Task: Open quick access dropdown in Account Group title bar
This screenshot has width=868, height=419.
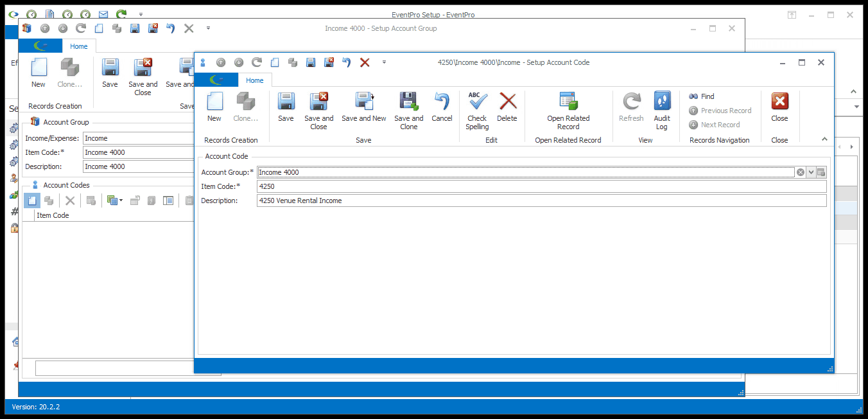Action: click(x=208, y=28)
